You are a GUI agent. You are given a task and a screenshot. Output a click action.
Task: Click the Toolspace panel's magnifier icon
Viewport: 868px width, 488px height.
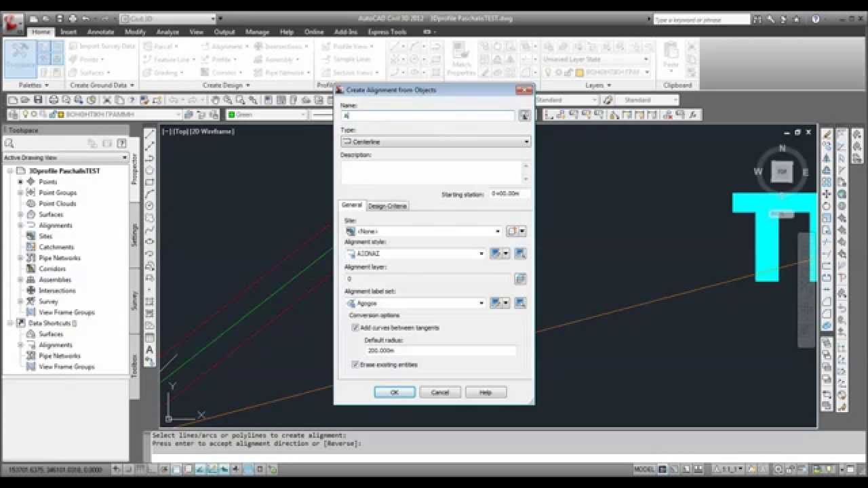click(9, 143)
